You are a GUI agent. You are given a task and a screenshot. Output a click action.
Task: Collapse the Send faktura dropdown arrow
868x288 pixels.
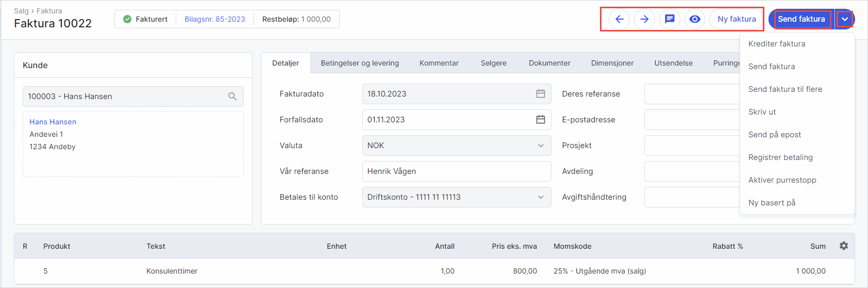[844, 19]
